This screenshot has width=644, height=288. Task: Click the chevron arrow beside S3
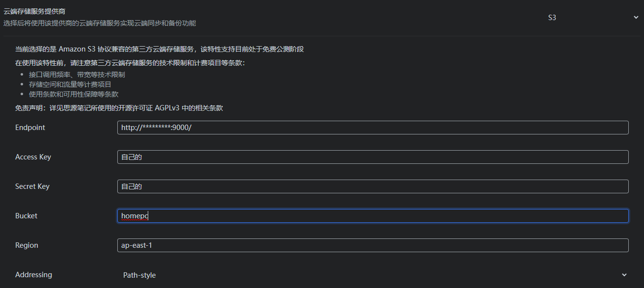[x=636, y=18]
